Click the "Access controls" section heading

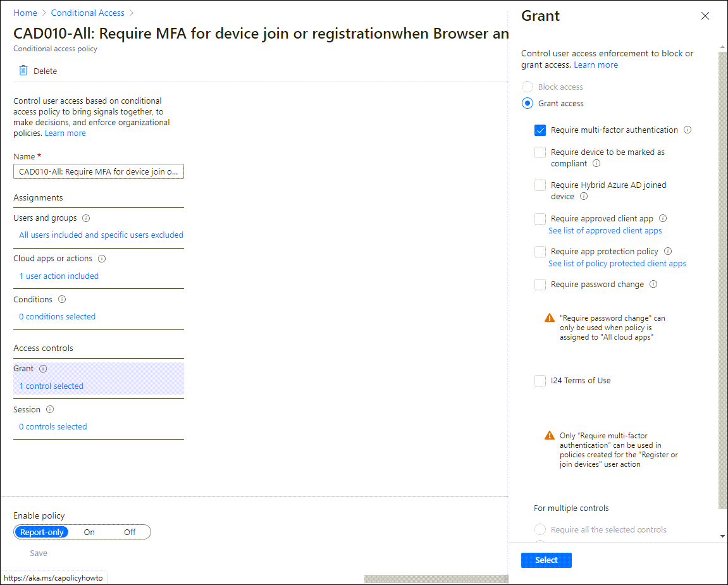click(43, 348)
